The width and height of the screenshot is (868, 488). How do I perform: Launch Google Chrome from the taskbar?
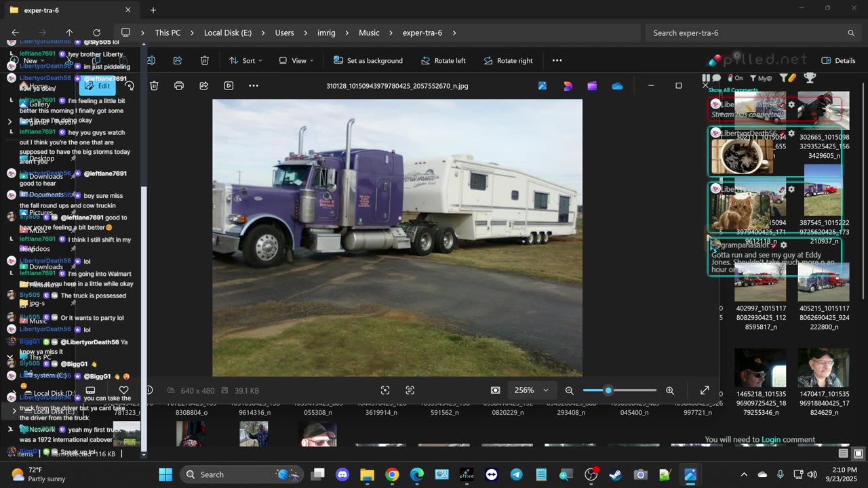[x=392, y=474]
